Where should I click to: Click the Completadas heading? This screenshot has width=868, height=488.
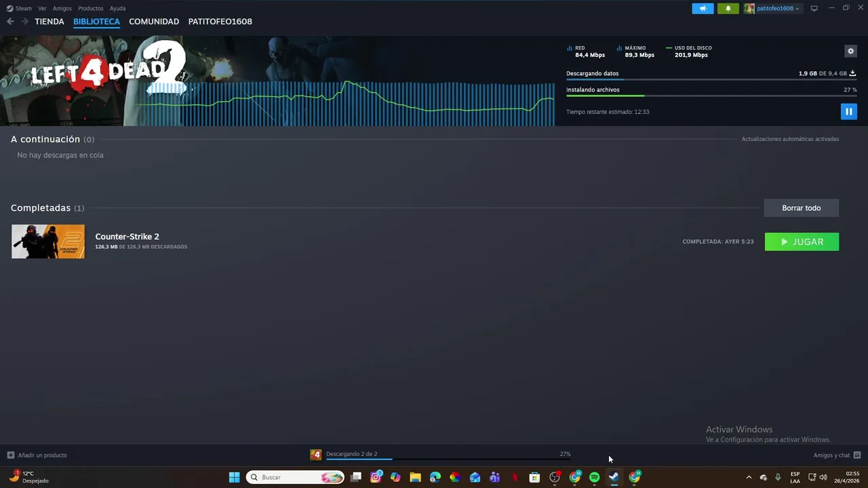(x=41, y=208)
